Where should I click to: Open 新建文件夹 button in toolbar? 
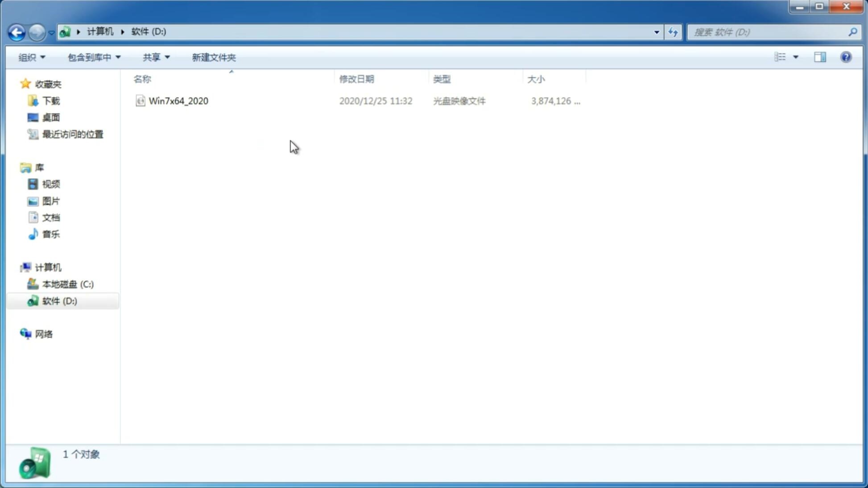click(x=213, y=57)
